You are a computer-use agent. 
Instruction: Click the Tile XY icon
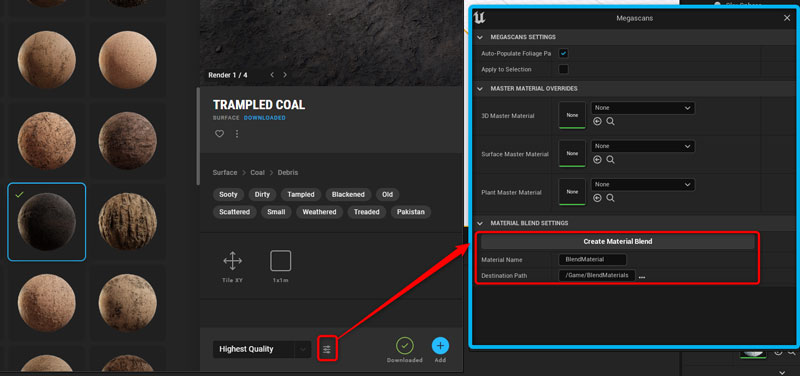tap(233, 261)
